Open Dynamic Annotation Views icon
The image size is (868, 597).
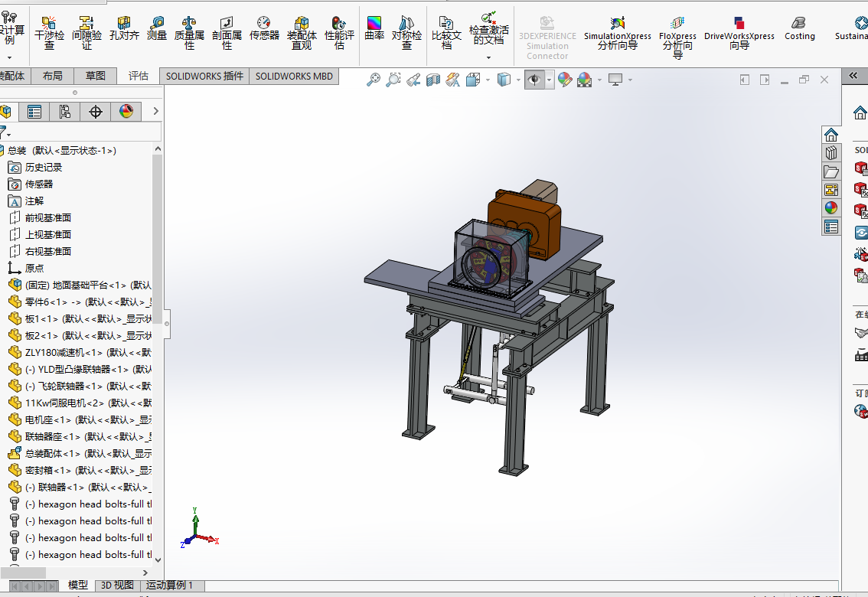pos(453,80)
